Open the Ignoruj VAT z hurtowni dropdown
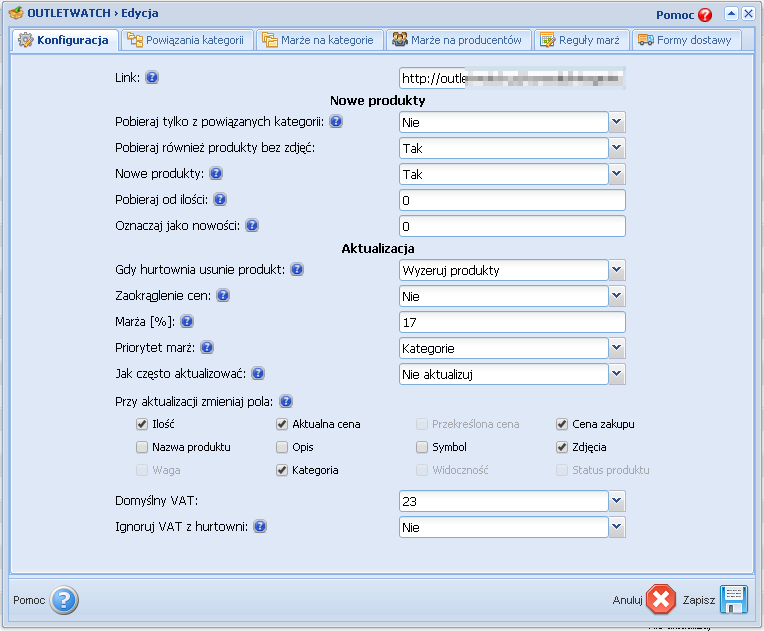The width and height of the screenshot is (764, 631). click(617, 527)
